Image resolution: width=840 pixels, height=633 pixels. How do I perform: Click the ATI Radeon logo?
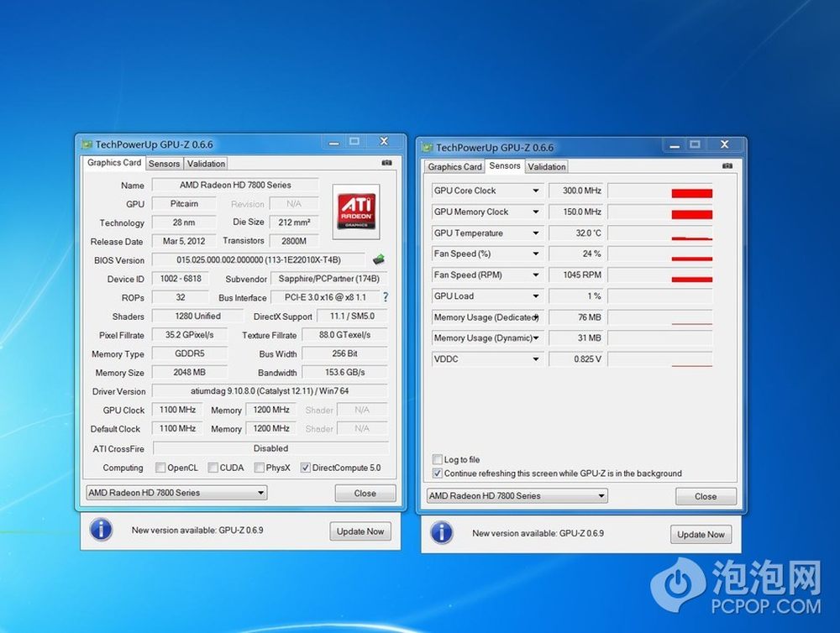[356, 212]
